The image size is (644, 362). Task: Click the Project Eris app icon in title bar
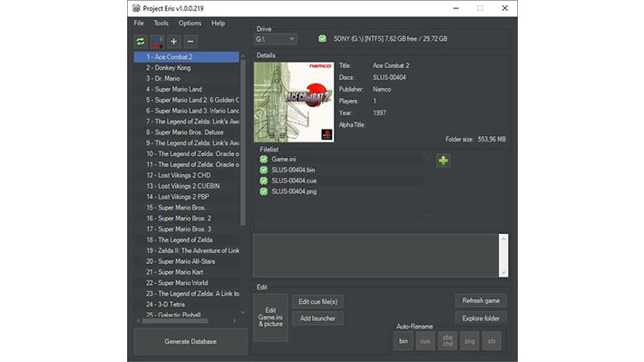[x=136, y=8]
